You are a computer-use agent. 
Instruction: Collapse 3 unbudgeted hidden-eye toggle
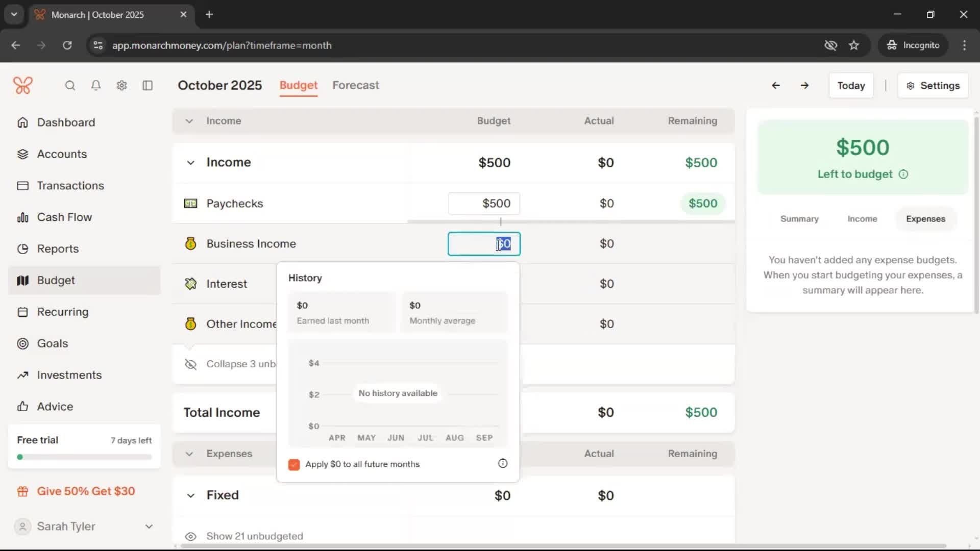[190, 364]
